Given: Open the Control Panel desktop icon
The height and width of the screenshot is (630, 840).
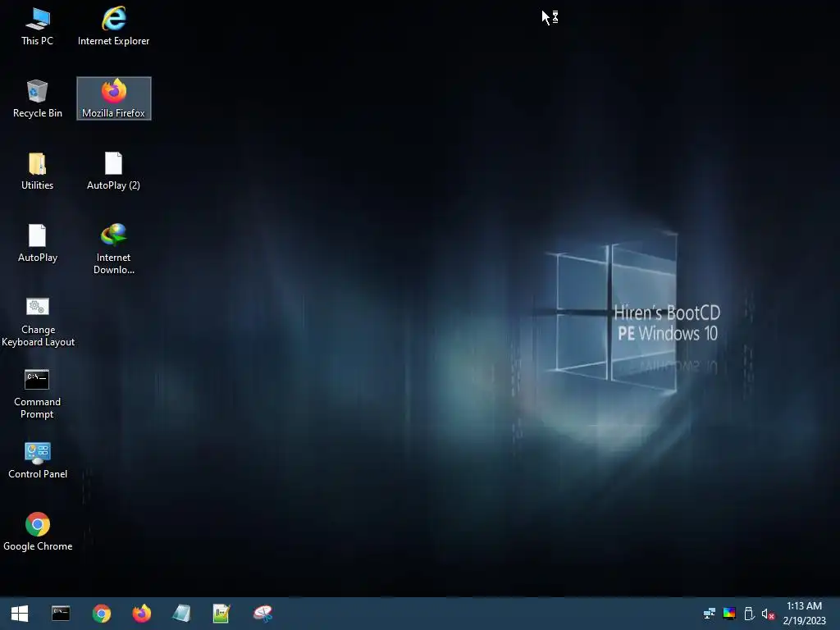Looking at the screenshot, I should click(x=38, y=460).
